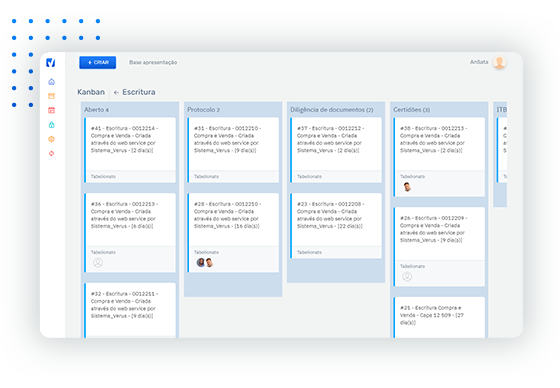This screenshot has height=388, width=560.
Task: Open the red sync sidebar icon
Action: click(x=51, y=154)
